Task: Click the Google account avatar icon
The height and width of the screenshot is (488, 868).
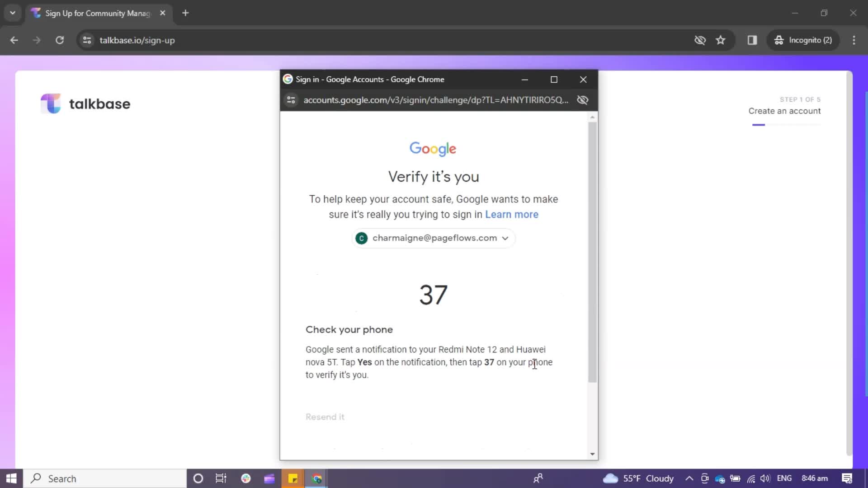Action: [x=362, y=238]
